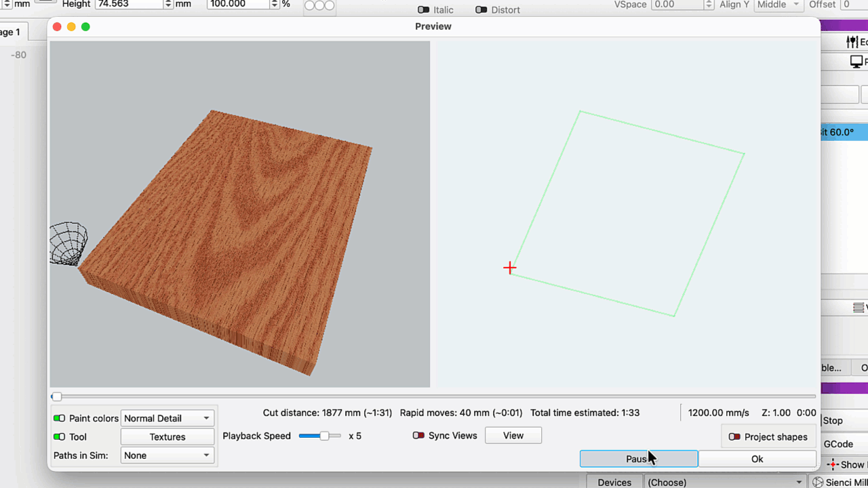Click the crosshair icon on the Show button
The width and height of the screenshot is (868, 488).
pos(833,464)
